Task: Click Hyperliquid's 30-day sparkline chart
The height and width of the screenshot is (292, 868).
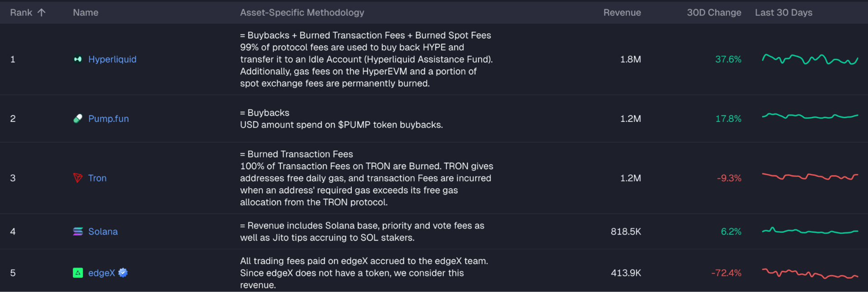Action: pos(810,59)
